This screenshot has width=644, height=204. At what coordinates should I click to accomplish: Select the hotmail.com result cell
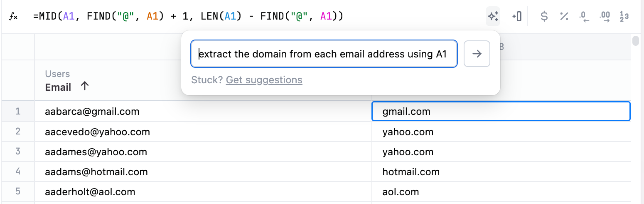click(501, 172)
